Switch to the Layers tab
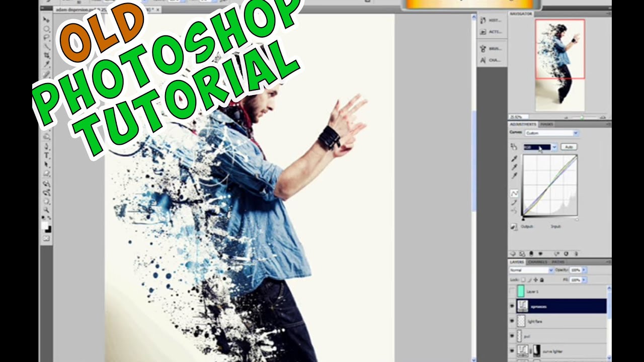The width and height of the screenshot is (644, 362). click(x=517, y=262)
